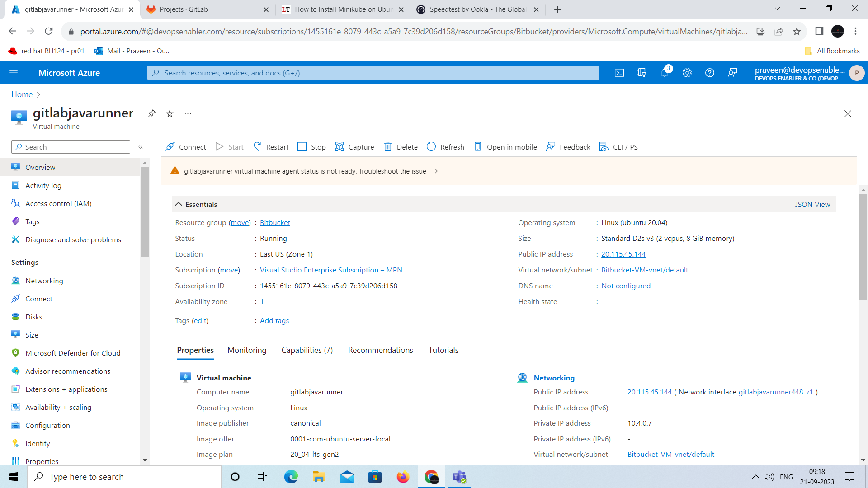Open Configuration in the sidebar

pyautogui.click(x=47, y=425)
